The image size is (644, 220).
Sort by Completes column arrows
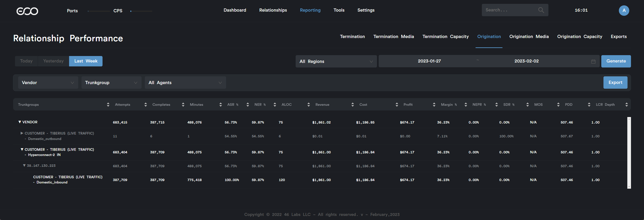click(x=183, y=104)
